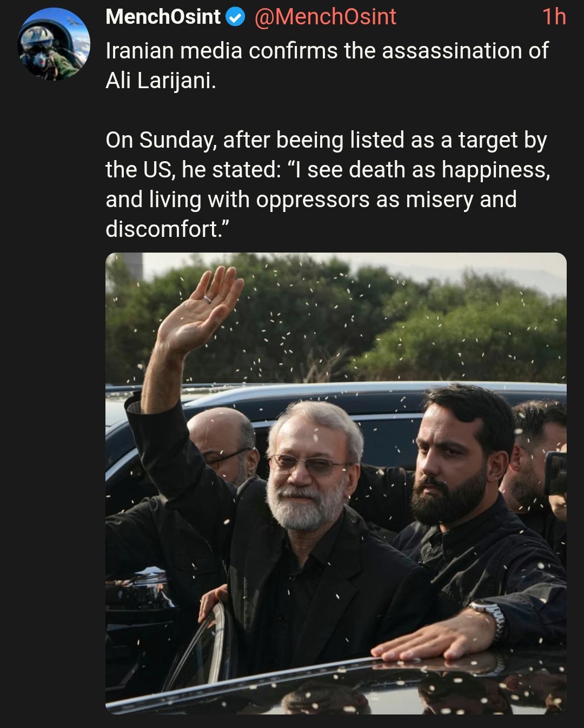
Task: Click the @MenchOsint handle
Action: pos(325,17)
